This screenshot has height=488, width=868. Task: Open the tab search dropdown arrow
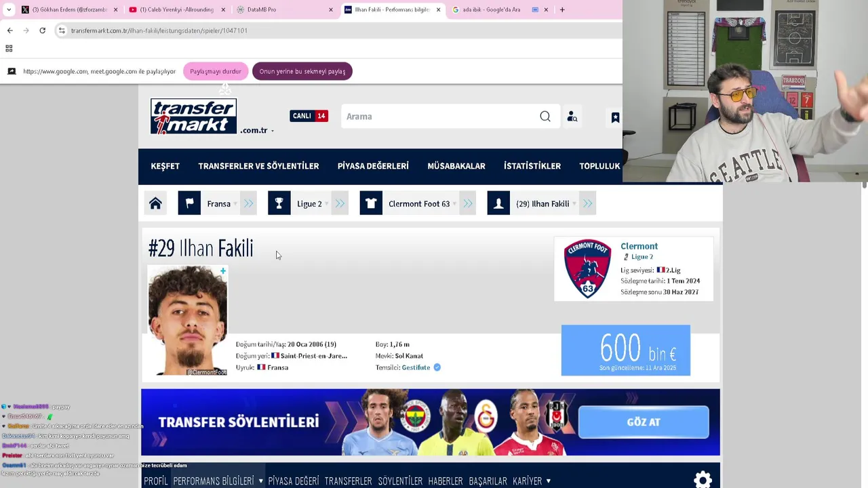tap(8, 9)
